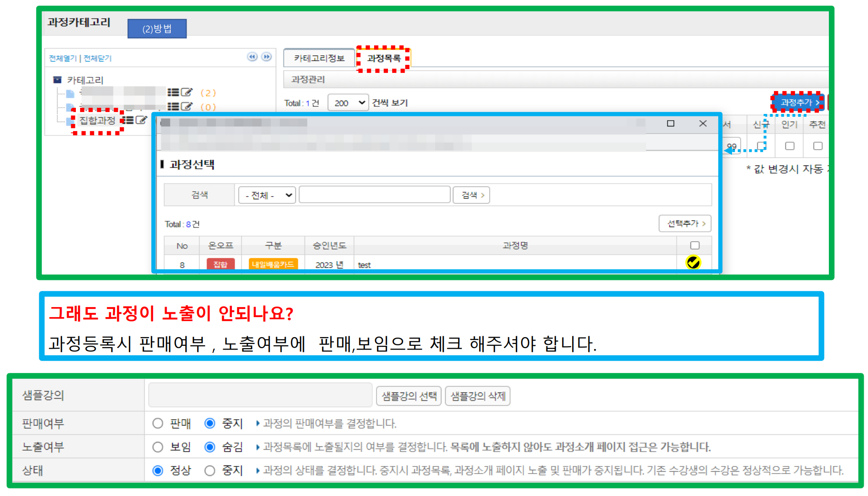
Task: Click edit icon of first category row
Action: (187, 93)
